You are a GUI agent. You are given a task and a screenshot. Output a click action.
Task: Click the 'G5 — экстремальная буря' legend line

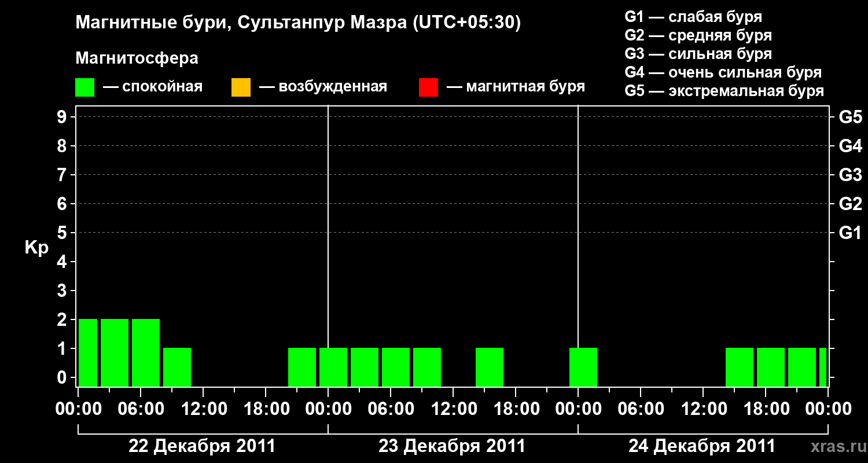coord(724,91)
